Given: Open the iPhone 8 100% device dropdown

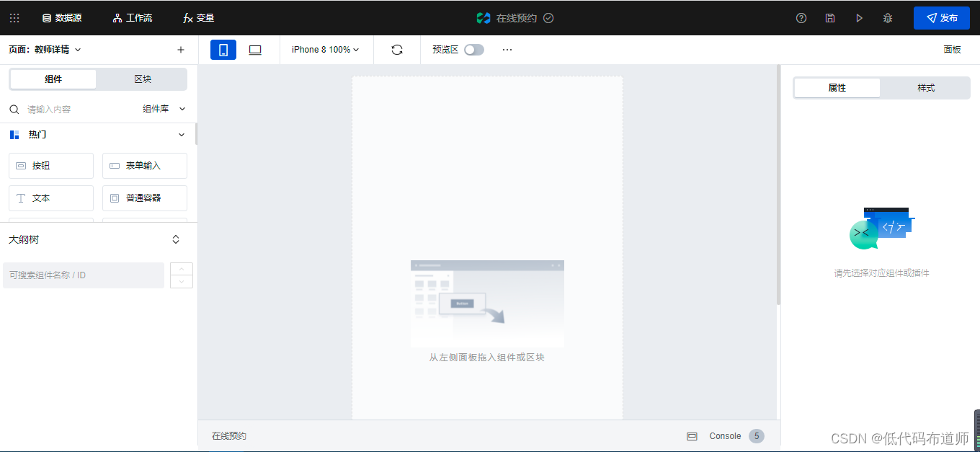Looking at the screenshot, I should (x=325, y=50).
